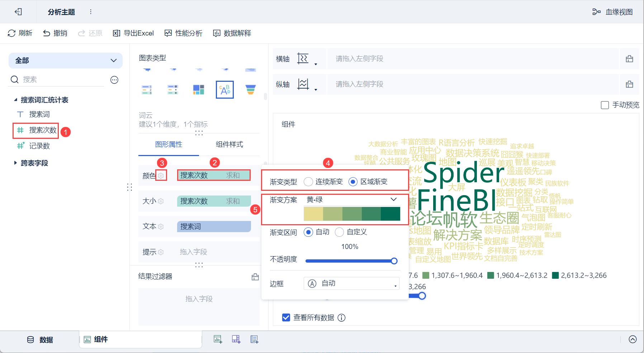This screenshot has height=353, width=644.
Task: Open 数据解释 from the toolbar
Action: [232, 33]
